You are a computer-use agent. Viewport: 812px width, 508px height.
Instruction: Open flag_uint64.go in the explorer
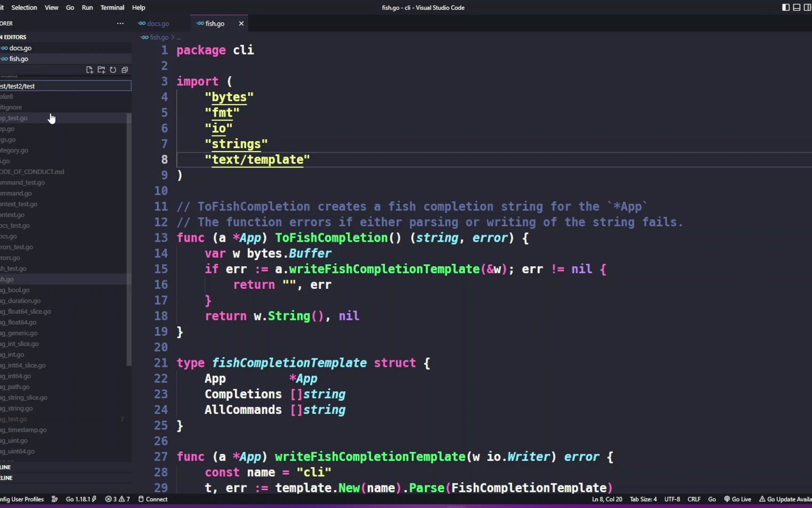pos(63,451)
